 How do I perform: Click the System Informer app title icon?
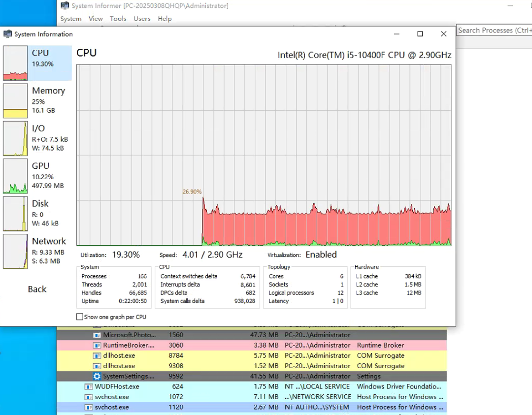[x=65, y=5]
